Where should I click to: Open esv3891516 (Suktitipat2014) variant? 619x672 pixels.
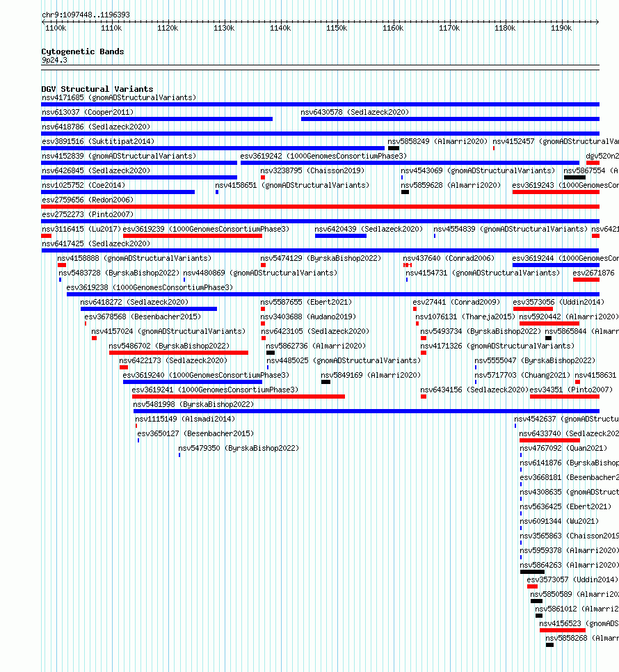(97, 141)
